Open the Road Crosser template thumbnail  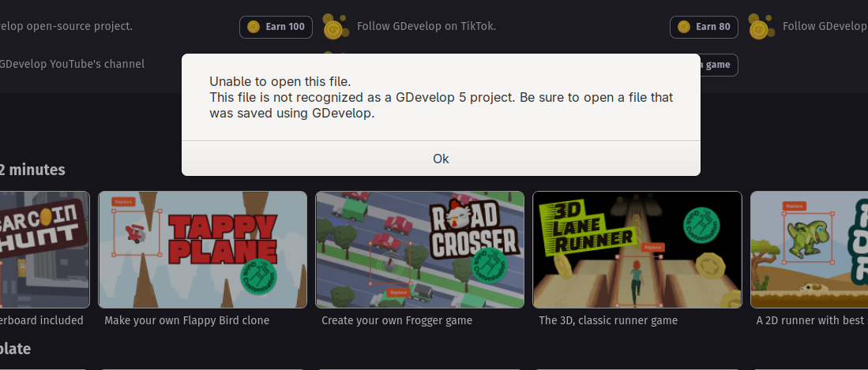(x=419, y=249)
